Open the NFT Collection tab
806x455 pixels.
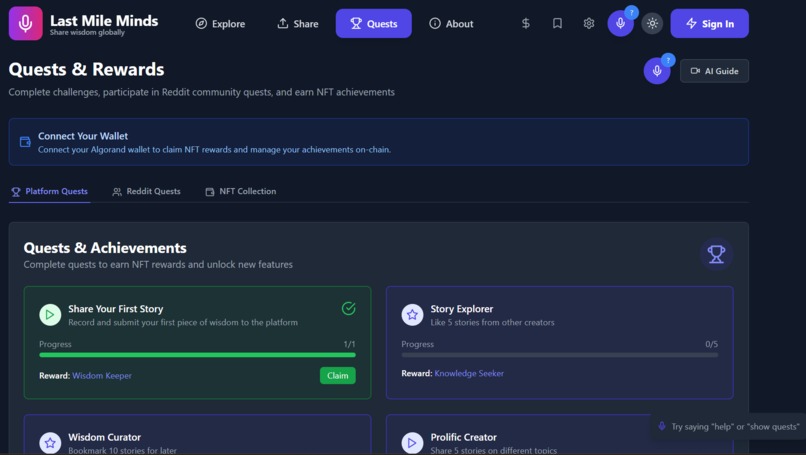click(241, 191)
